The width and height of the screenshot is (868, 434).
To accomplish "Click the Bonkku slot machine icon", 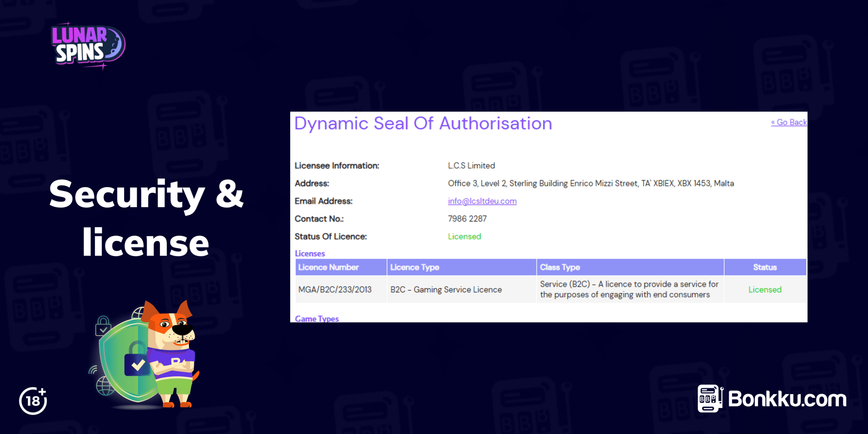I will [710, 398].
